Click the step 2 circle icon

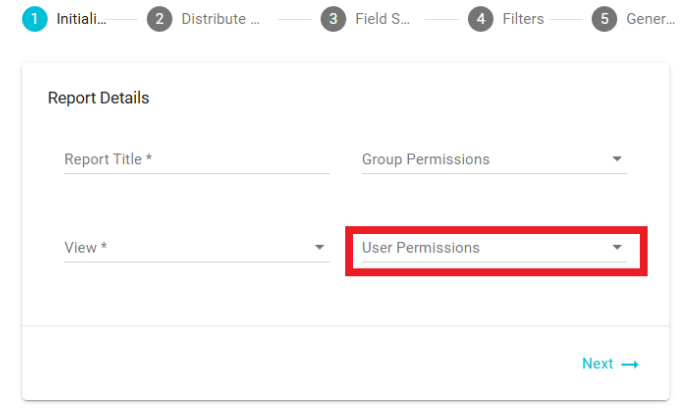pyautogui.click(x=159, y=19)
